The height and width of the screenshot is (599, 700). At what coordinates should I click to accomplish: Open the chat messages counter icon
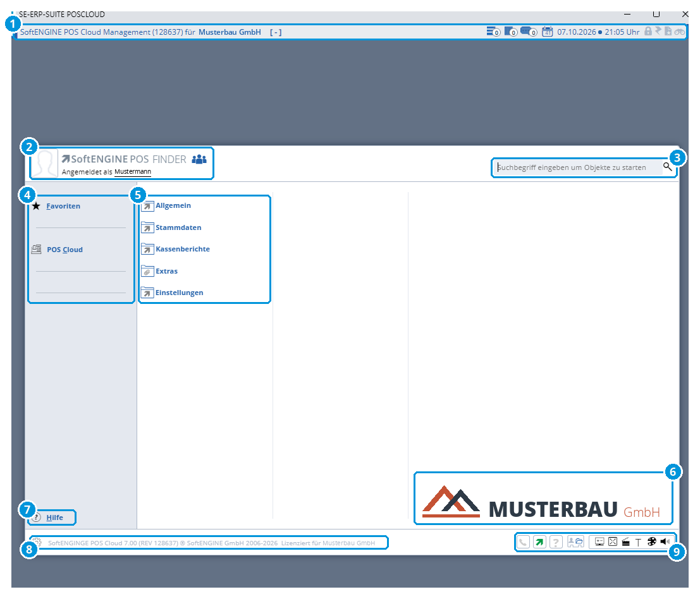click(x=529, y=32)
